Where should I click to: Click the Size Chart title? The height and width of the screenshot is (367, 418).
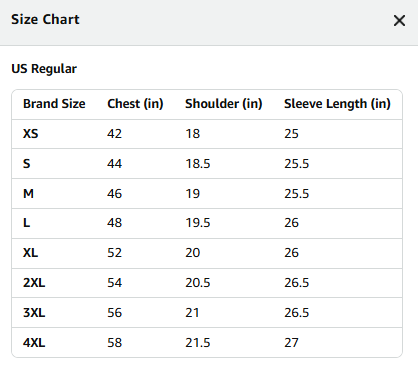(45, 19)
